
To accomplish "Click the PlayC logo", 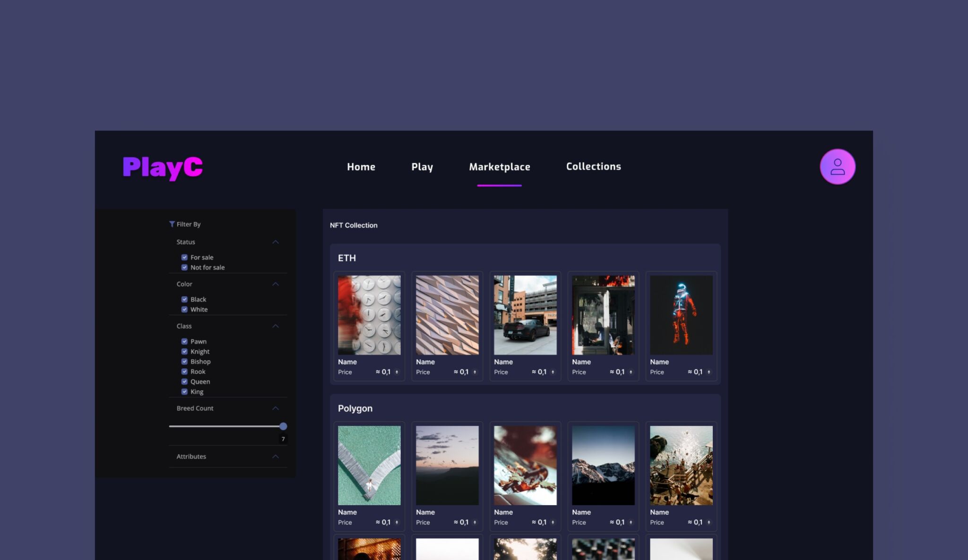I will click(163, 167).
